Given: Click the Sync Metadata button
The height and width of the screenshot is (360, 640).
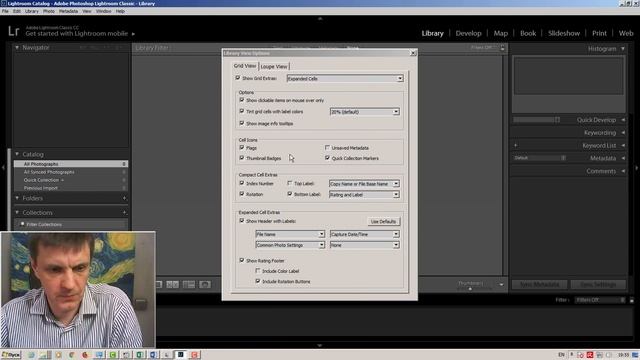Looking at the screenshot, I should 540,284.
